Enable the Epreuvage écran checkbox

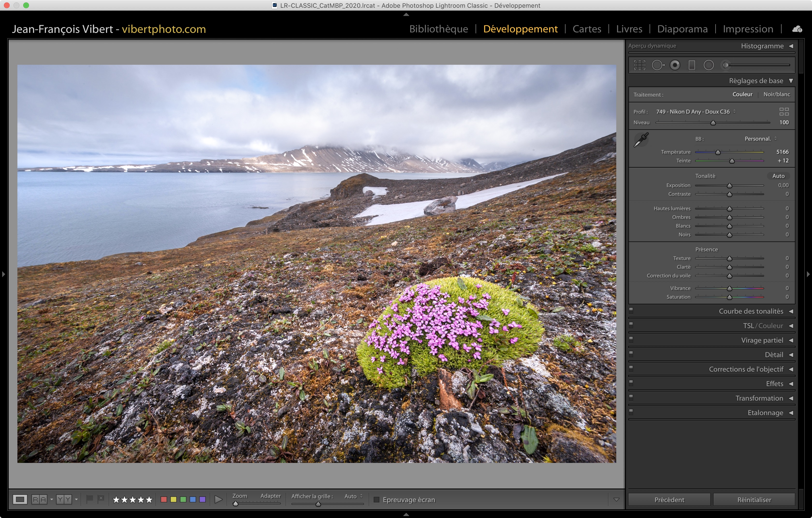click(x=377, y=499)
